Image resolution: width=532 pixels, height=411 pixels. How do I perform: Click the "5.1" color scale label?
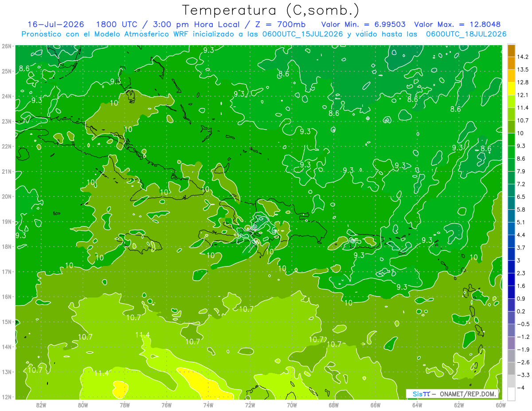click(521, 222)
